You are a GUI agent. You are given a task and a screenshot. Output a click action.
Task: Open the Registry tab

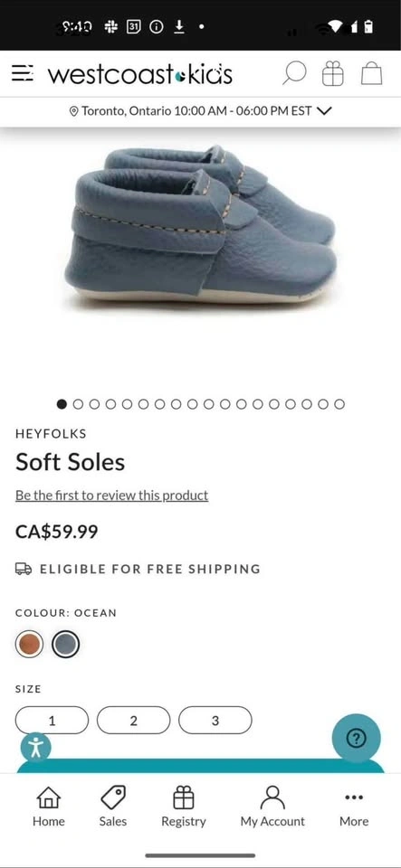coord(184,807)
